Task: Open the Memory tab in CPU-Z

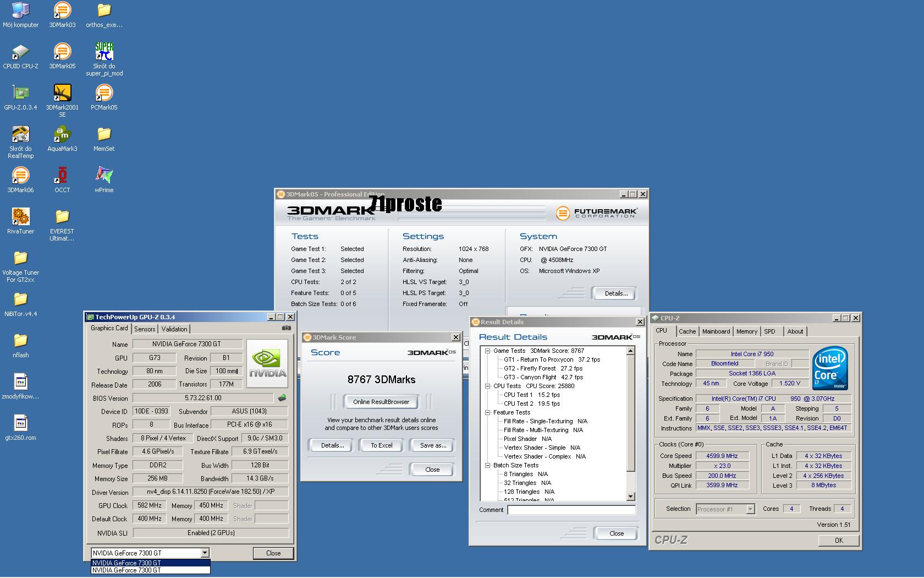Action: click(746, 331)
